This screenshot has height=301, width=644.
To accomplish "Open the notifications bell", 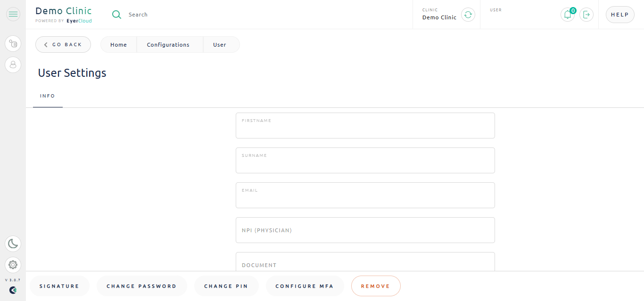I will coord(568,15).
